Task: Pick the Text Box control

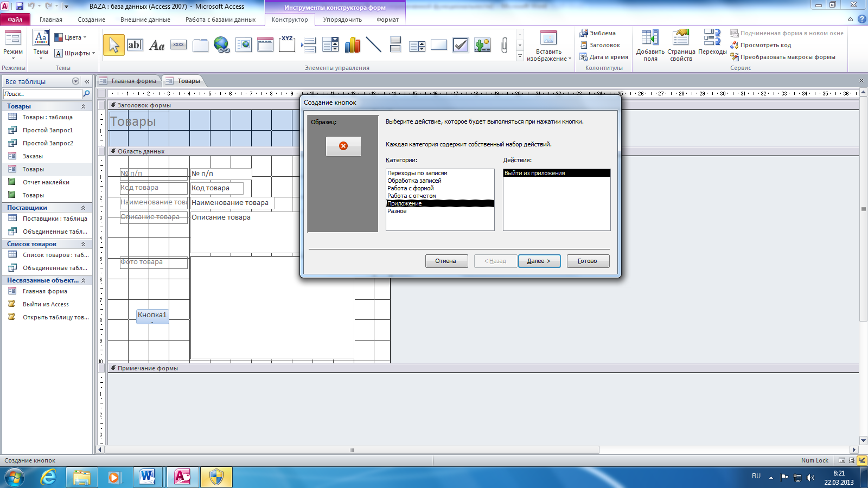Action: [x=135, y=45]
